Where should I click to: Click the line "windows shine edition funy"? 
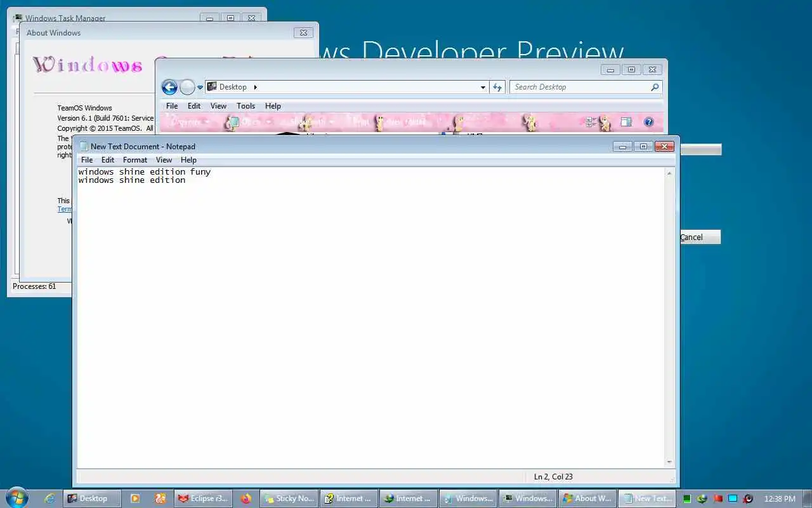(x=145, y=171)
